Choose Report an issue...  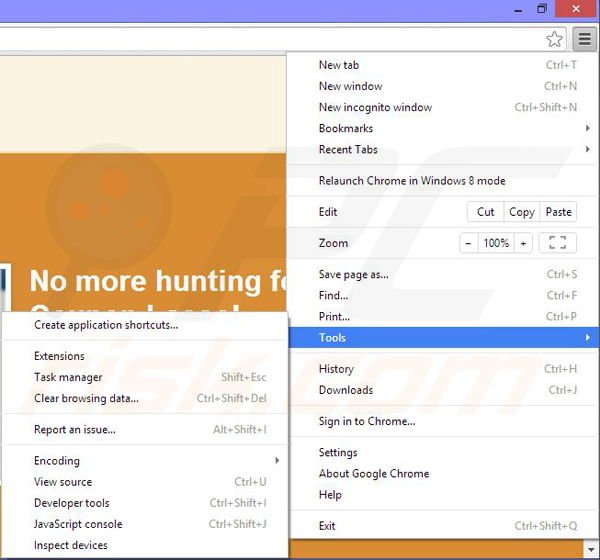pyautogui.click(x=145, y=429)
